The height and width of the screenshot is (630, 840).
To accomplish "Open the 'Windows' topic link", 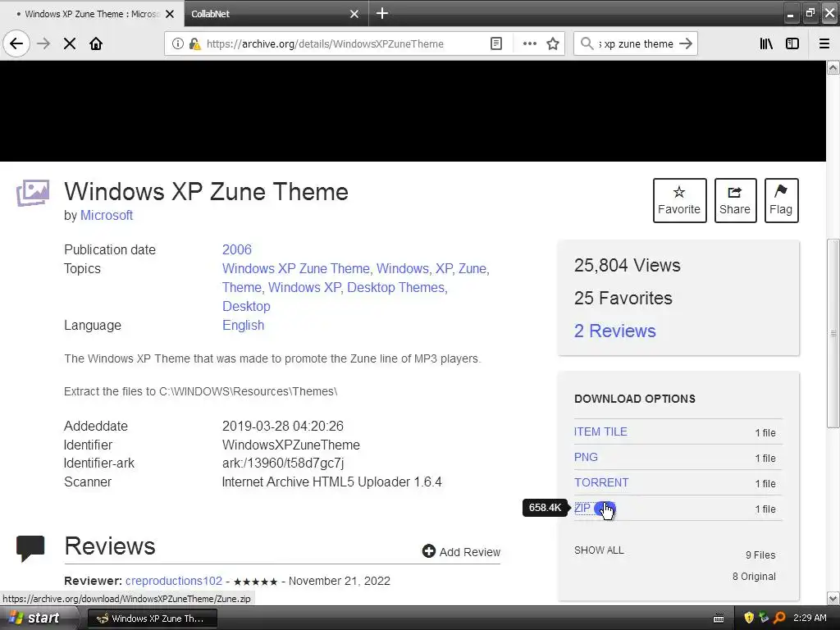I will (402, 268).
